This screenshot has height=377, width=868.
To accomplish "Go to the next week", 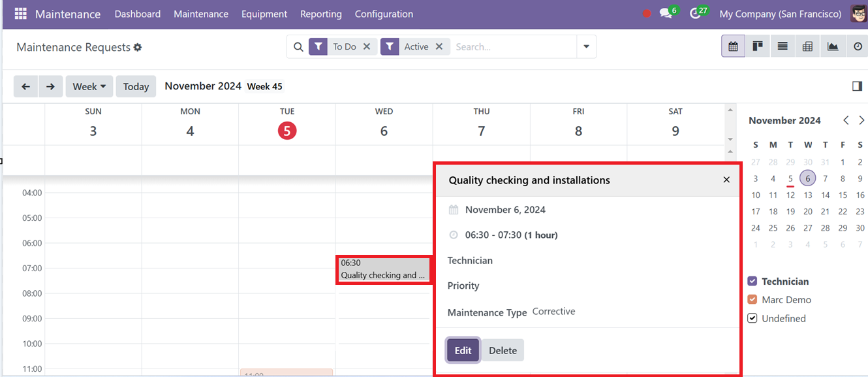I will 51,86.
